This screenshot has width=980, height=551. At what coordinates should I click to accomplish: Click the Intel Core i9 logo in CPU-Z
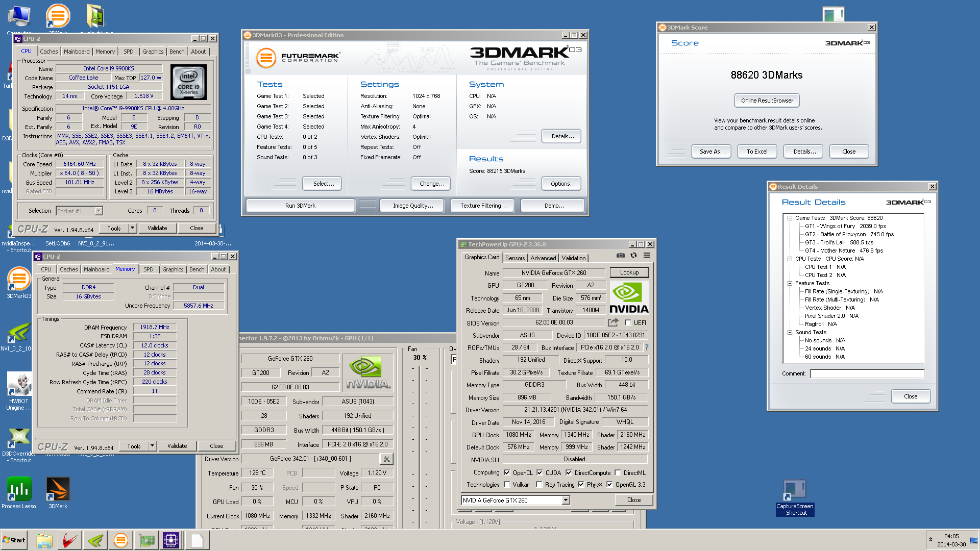pyautogui.click(x=188, y=82)
